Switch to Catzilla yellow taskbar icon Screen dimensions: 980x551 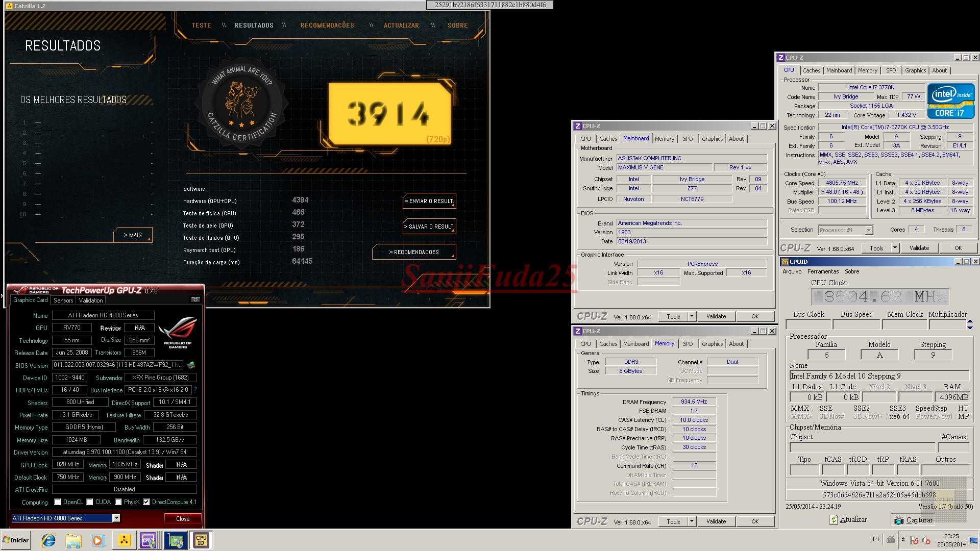point(124,540)
